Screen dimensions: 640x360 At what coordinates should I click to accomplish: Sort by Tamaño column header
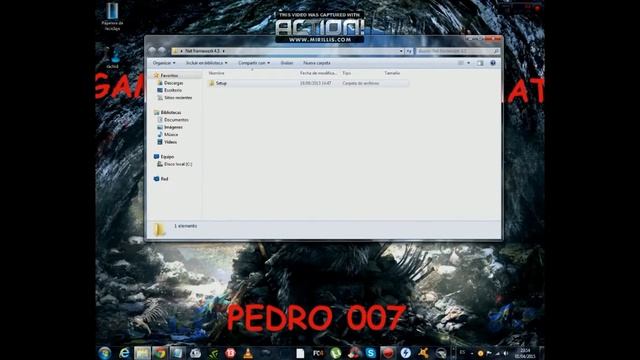pos(392,73)
